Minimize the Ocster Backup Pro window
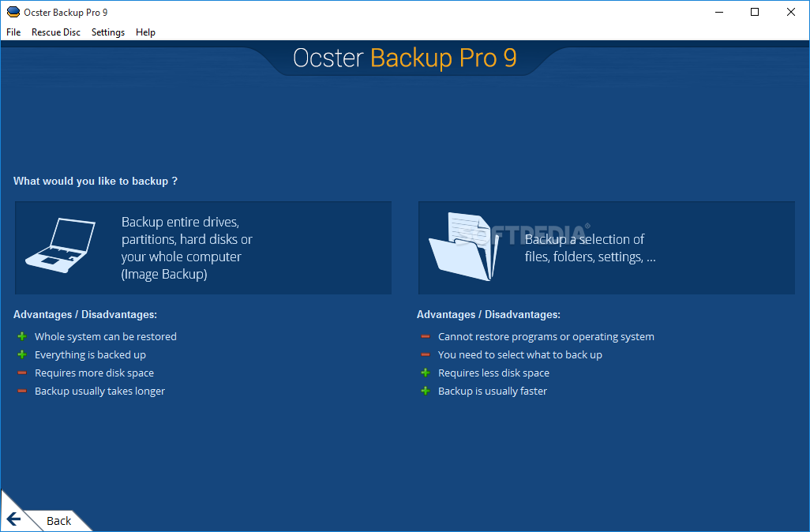Viewport: 810px width, 532px height. (719, 12)
